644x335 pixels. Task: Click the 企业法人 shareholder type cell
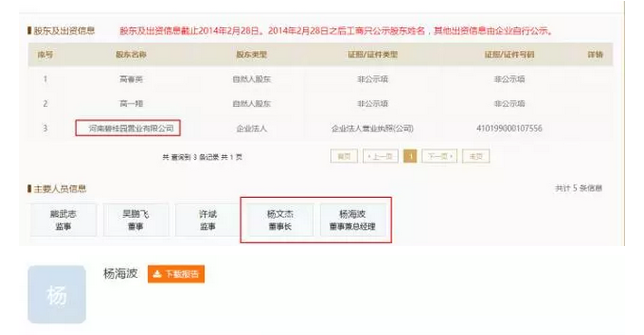(251, 128)
